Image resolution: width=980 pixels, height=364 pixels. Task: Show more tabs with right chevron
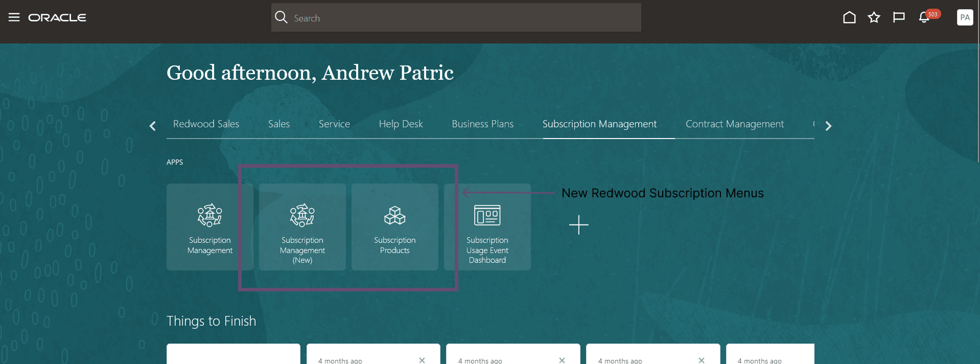pos(828,126)
